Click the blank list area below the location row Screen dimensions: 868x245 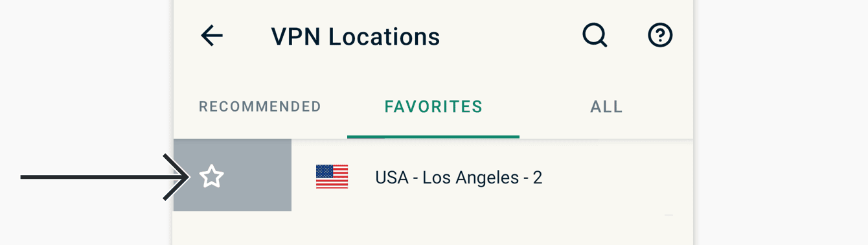click(x=433, y=228)
